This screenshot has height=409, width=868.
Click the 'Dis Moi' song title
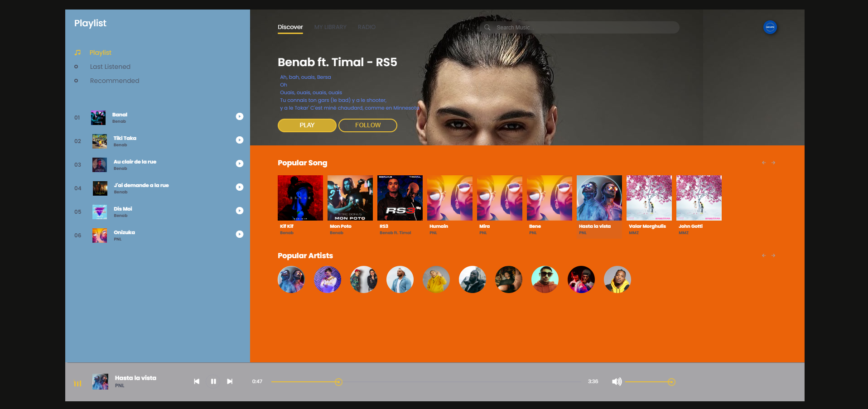(123, 209)
